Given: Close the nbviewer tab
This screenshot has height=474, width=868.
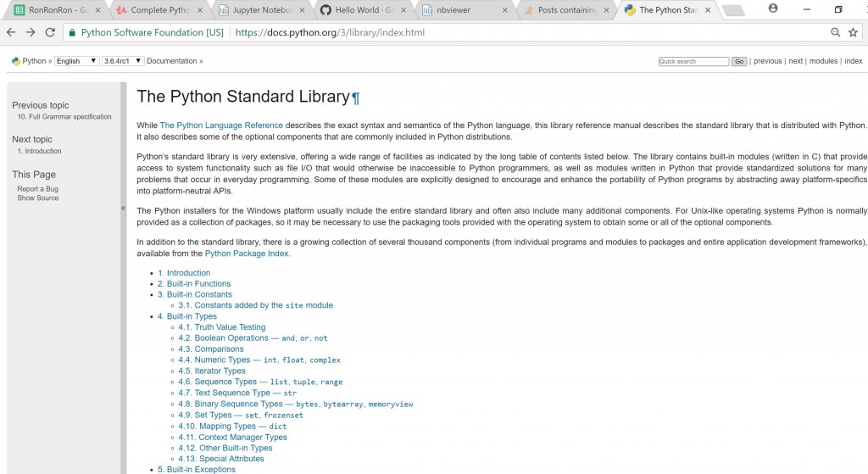Looking at the screenshot, I should pyautogui.click(x=505, y=10).
